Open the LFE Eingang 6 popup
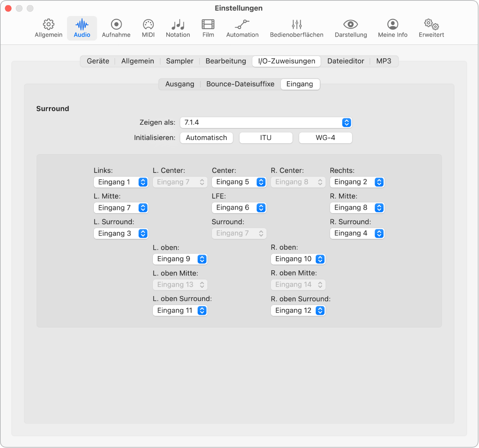 (x=239, y=208)
